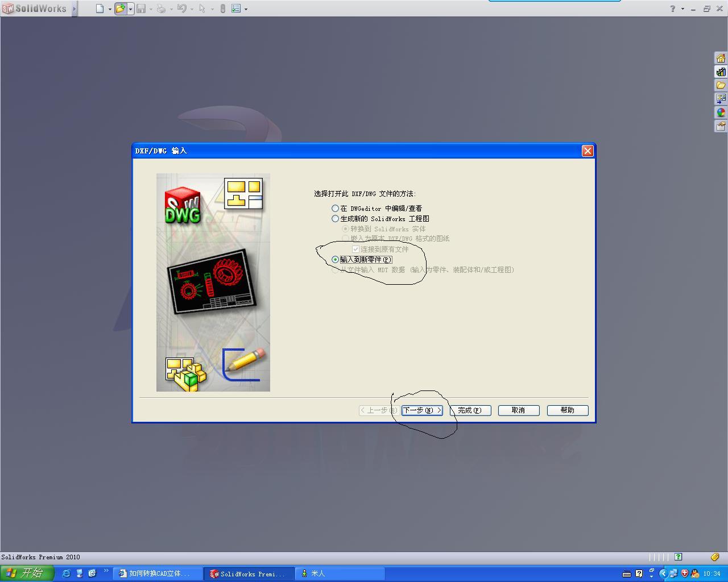Open the SolidWorks Help question mark
This screenshot has width=728, height=582.
(x=673, y=9)
